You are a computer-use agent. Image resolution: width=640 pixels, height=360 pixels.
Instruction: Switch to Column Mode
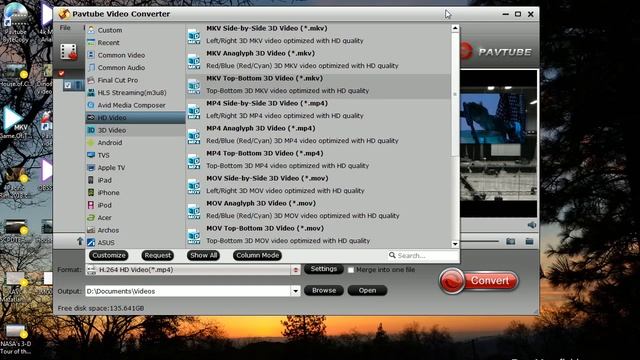click(x=258, y=256)
